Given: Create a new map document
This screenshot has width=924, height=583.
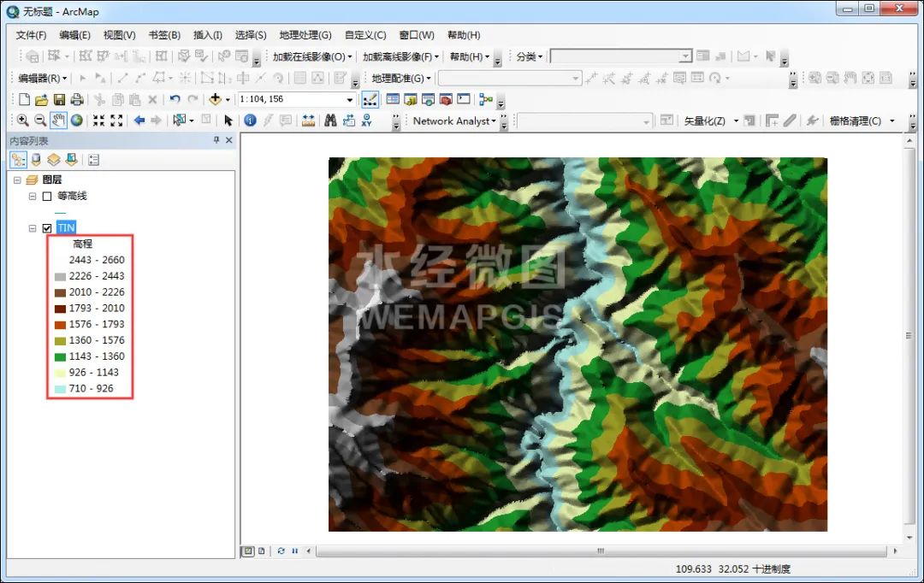Looking at the screenshot, I should 24,99.
